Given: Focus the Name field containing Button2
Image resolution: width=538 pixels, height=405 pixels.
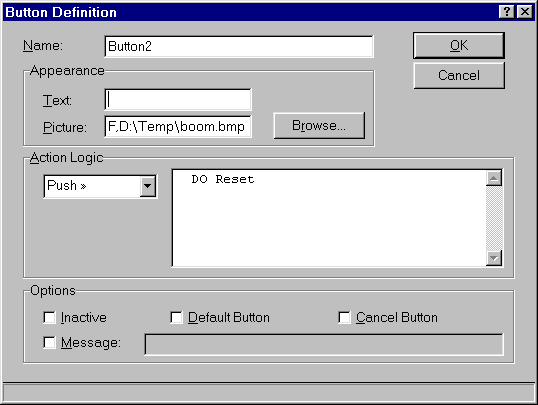Looking at the screenshot, I should (239, 46).
